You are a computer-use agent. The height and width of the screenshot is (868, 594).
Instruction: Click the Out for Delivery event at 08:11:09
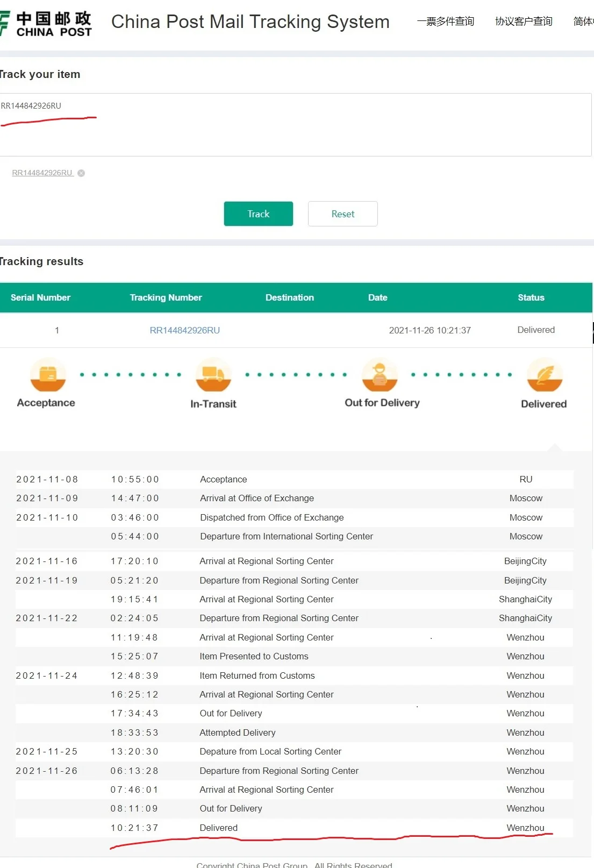pos(295,808)
